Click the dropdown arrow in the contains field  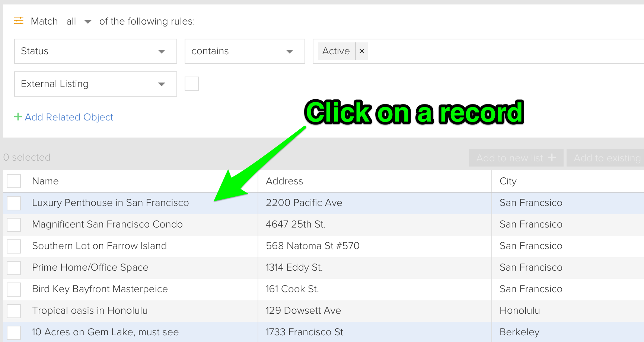pyautogui.click(x=289, y=51)
